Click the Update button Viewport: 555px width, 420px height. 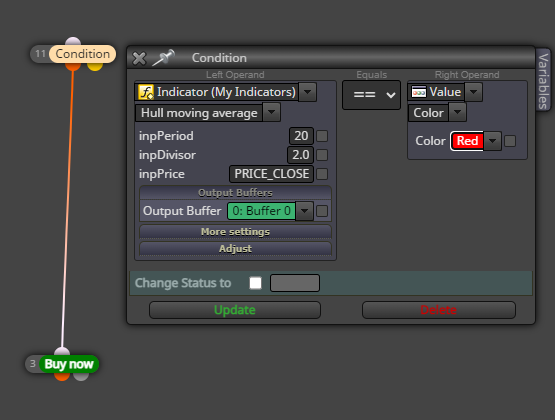pyautogui.click(x=235, y=310)
